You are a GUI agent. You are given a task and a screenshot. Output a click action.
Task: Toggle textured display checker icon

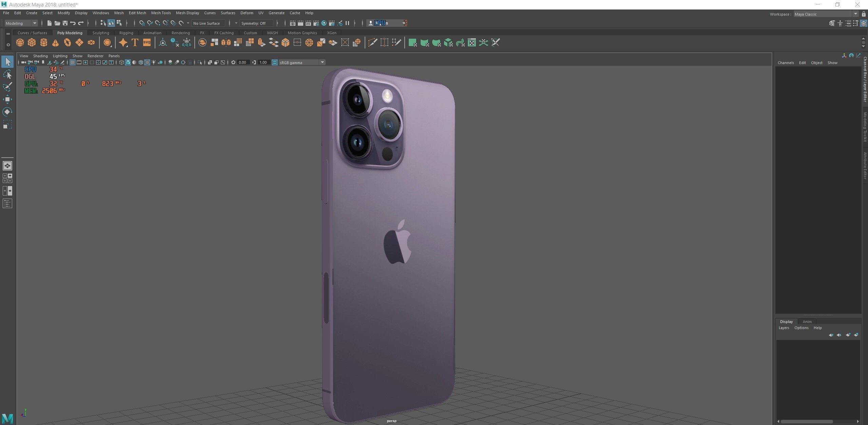coord(147,62)
